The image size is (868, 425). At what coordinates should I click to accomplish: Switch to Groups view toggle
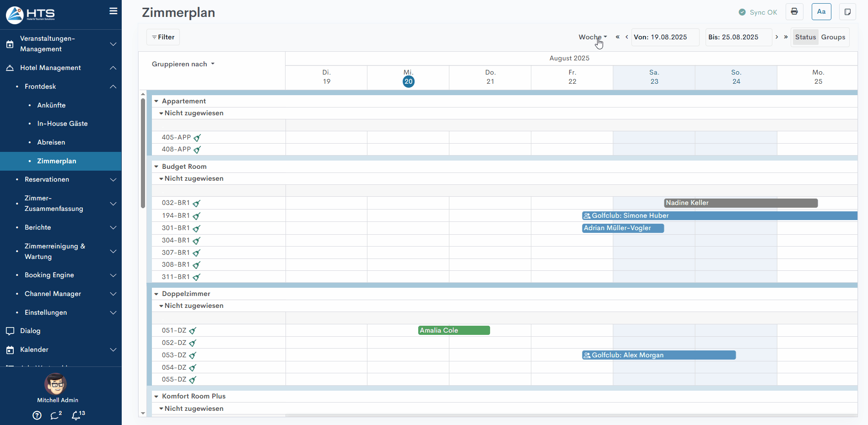tap(833, 37)
